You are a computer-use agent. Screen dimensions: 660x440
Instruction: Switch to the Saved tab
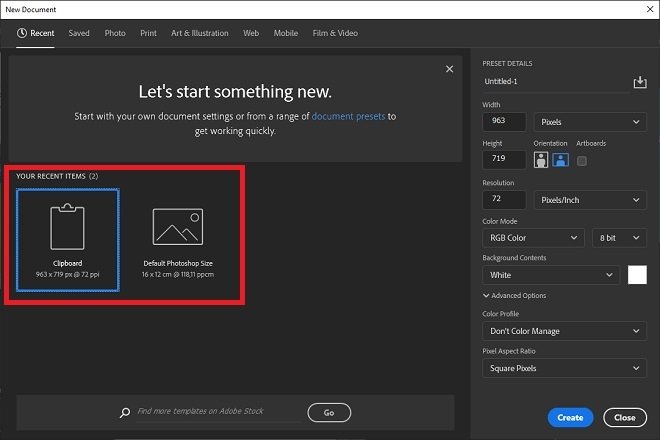click(x=79, y=33)
